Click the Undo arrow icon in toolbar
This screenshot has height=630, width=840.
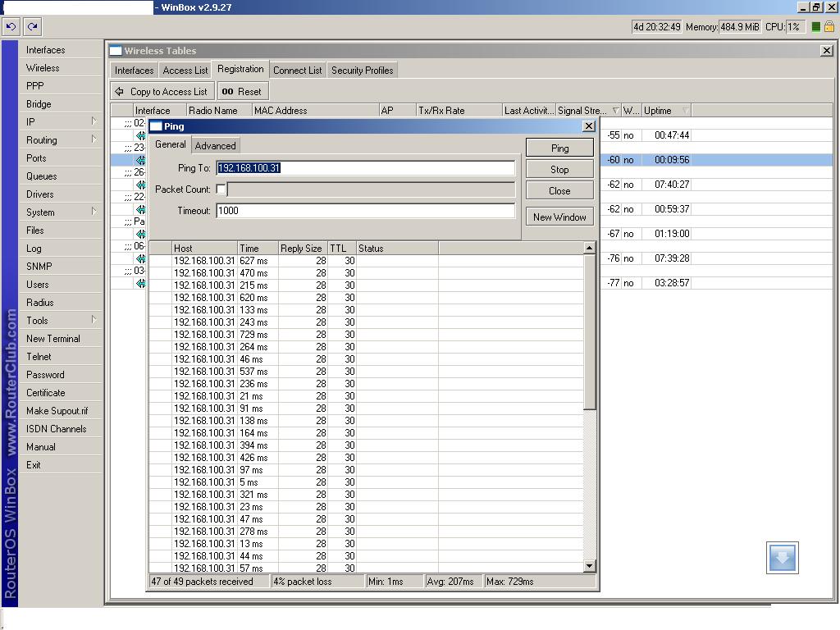(11, 26)
